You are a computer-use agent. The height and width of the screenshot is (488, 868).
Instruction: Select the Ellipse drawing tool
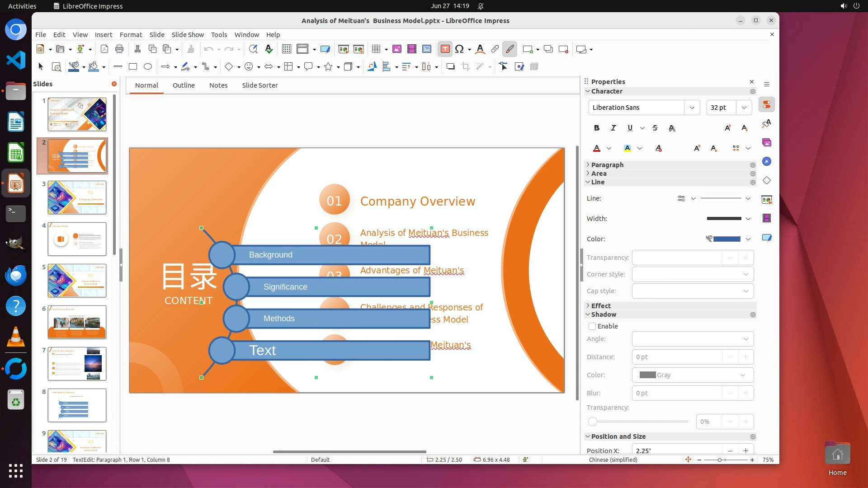148,67
